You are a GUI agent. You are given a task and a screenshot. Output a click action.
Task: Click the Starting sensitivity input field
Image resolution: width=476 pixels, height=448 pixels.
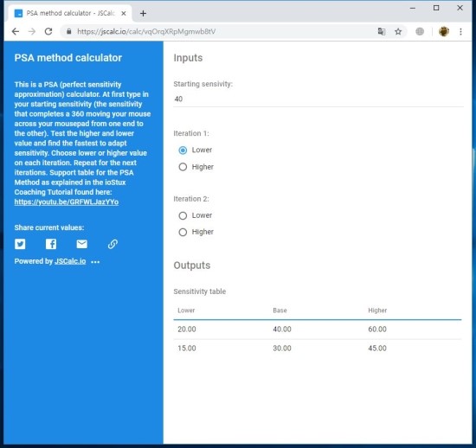coord(318,99)
